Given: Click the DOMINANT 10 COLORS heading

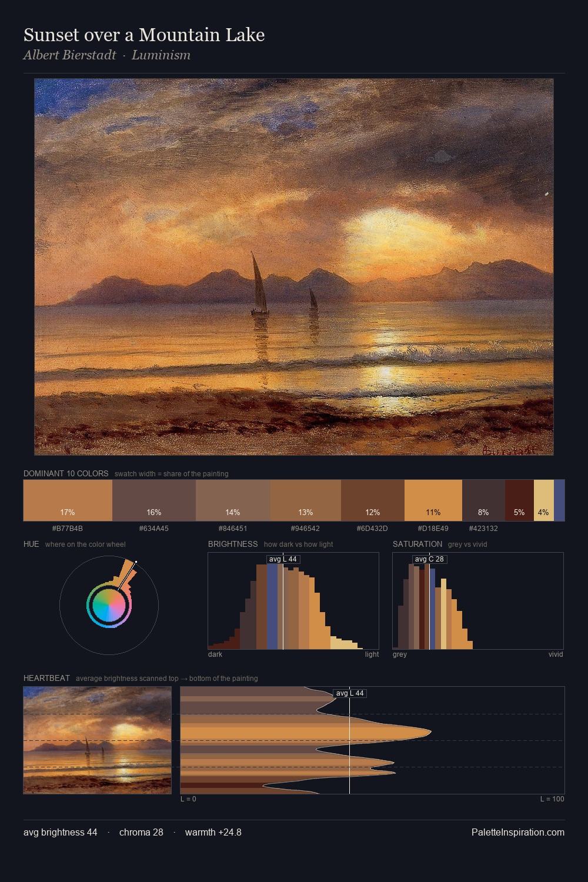Looking at the screenshot, I should click(66, 473).
